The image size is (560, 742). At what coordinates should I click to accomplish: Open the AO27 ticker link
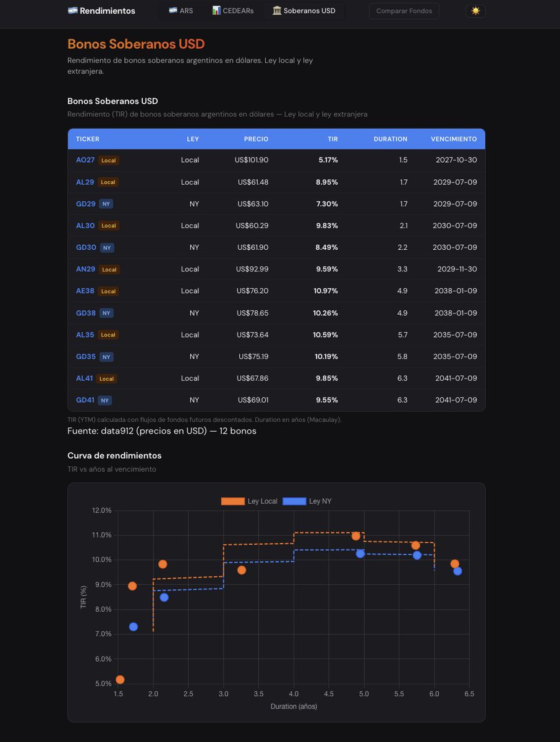85,160
